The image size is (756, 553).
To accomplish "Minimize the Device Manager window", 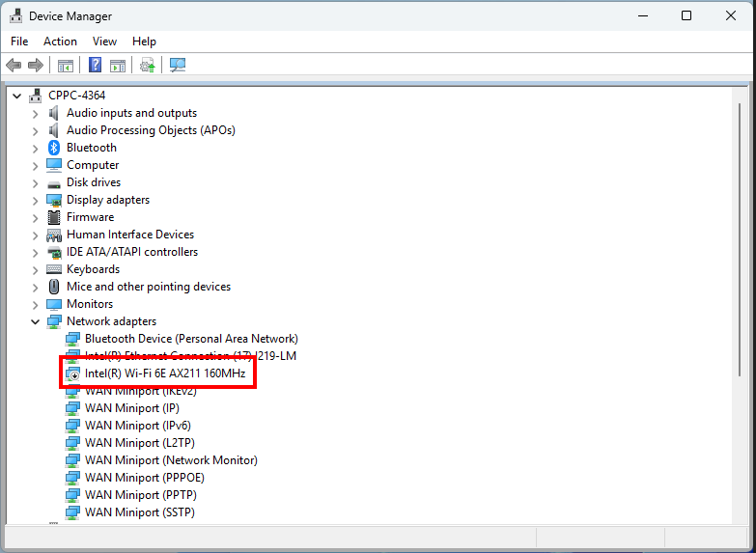I will [643, 15].
